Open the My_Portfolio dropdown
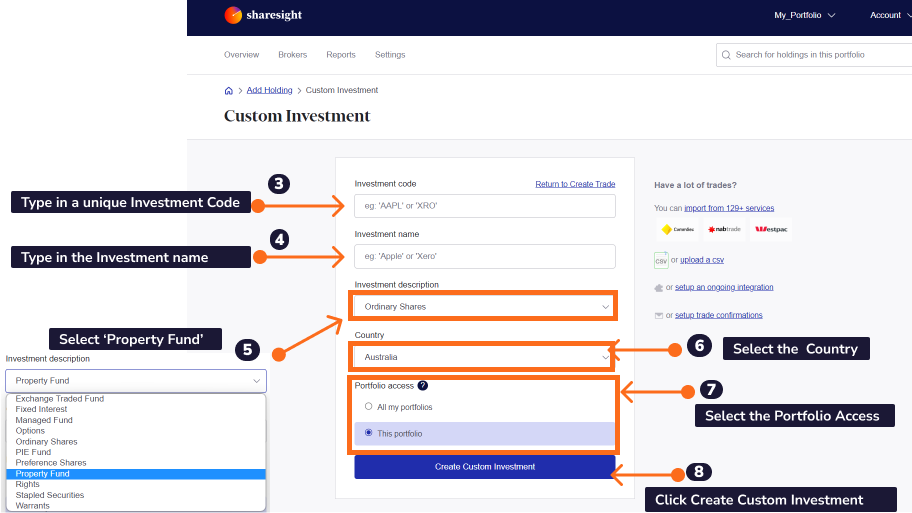The width and height of the screenshot is (912, 513). pos(804,15)
